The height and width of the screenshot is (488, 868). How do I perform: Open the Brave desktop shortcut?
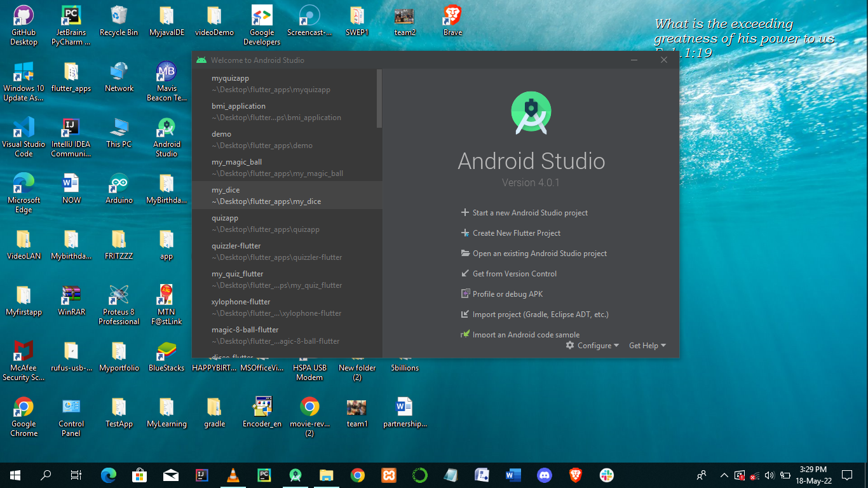coord(452,22)
